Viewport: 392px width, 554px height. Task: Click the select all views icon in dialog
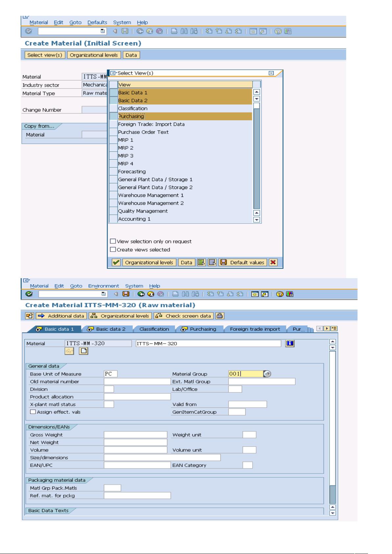click(201, 262)
